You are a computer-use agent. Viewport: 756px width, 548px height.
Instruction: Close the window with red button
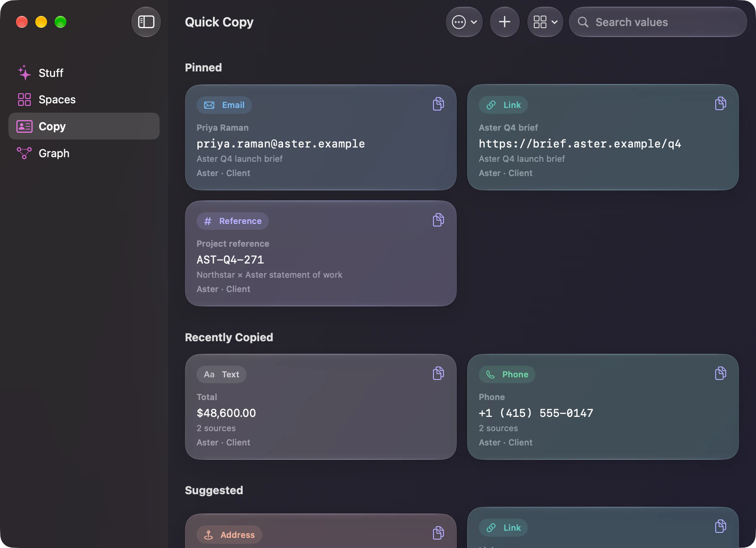(22, 22)
